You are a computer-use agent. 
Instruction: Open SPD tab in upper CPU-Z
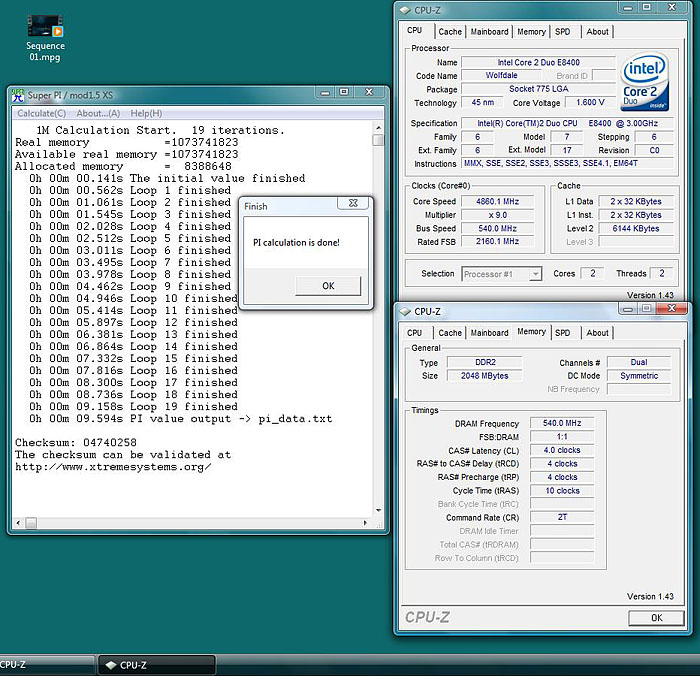coord(562,32)
